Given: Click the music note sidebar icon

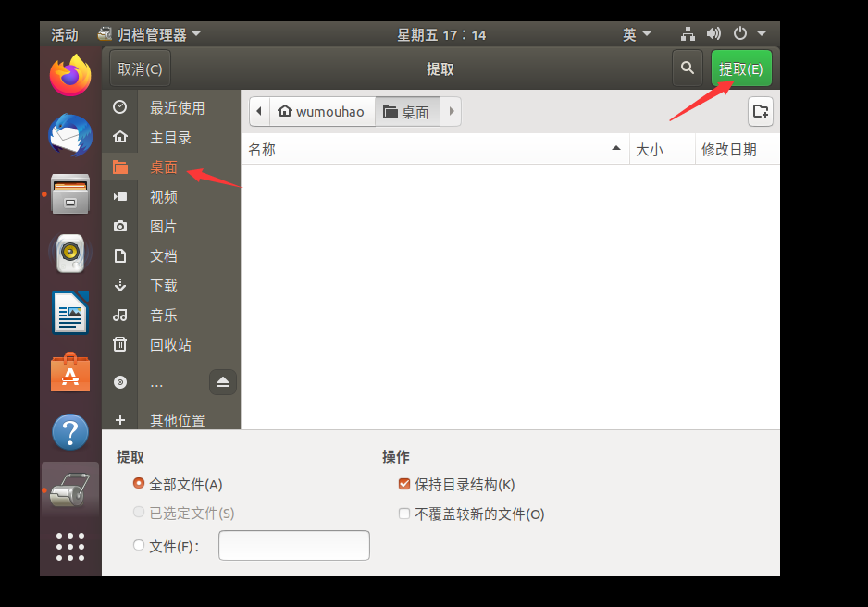Looking at the screenshot, I should [120, 315].
